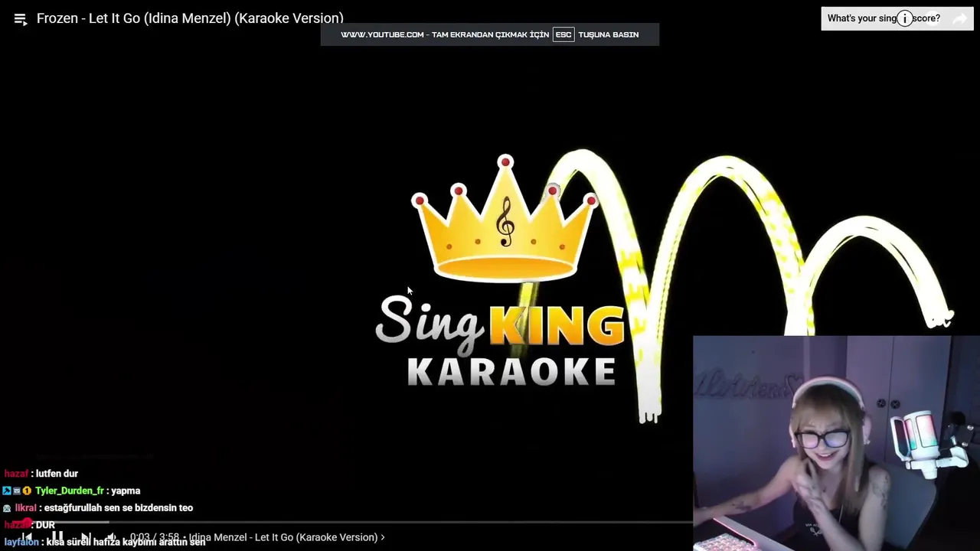980x551 pixels.
Task: Click the ESC key hint in fullscreen notice
Action: pyautogui.click(x=563, y=34)
